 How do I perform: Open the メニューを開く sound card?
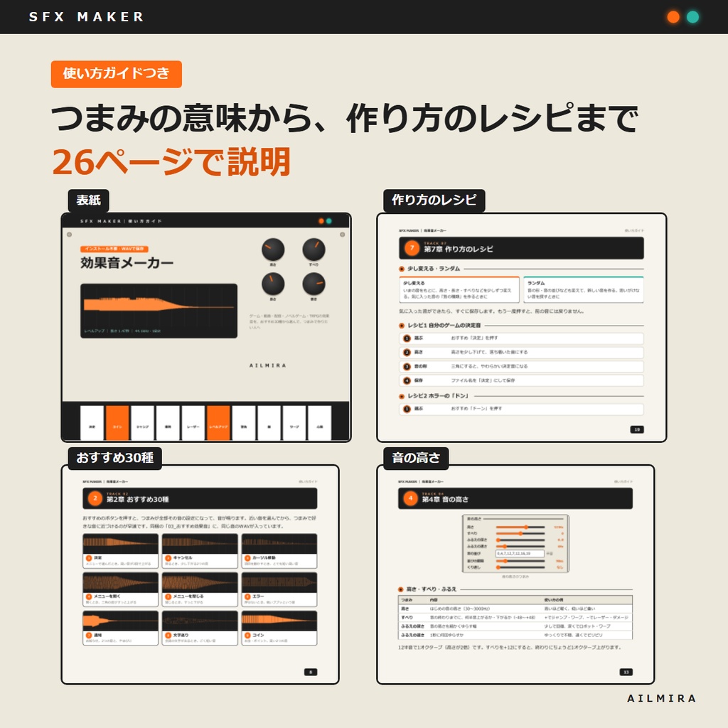121,589
